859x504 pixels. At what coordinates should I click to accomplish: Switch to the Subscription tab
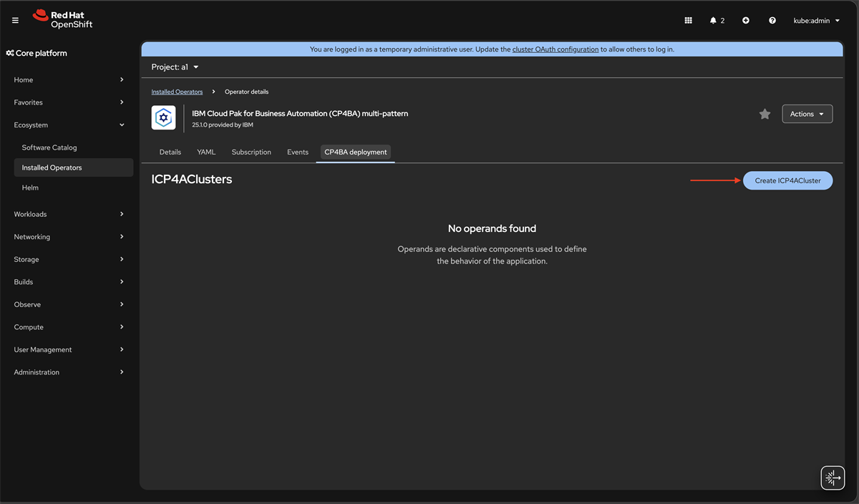click(x=251, y=152)
